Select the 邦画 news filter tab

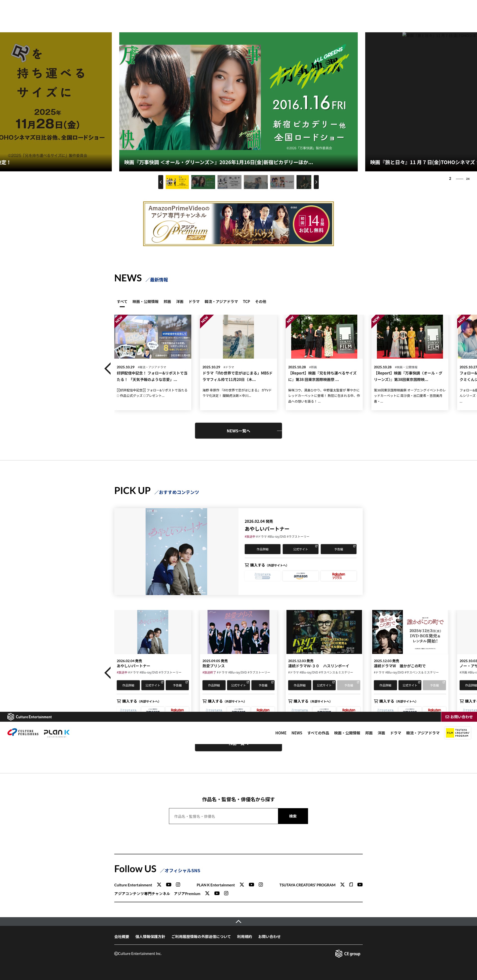coord(167,302)
